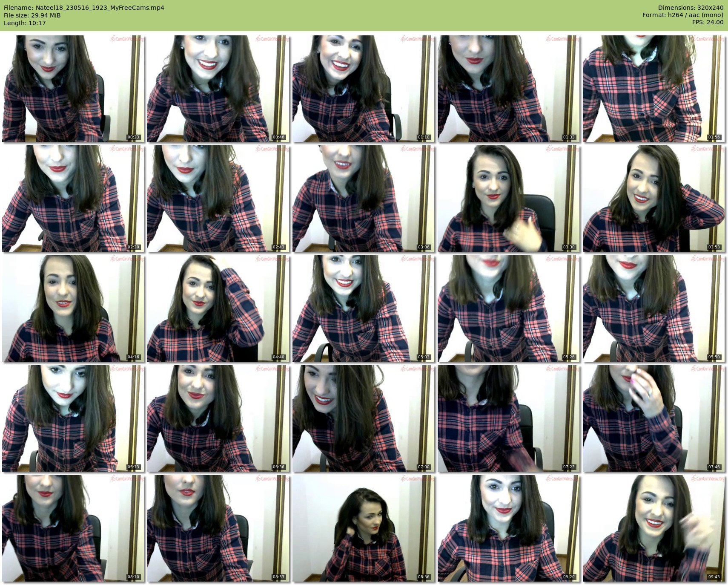The height and width of the screenshot is (585, 728).
Task: Click the thumbnail marked 01:56
Action: tap(654, 89)
